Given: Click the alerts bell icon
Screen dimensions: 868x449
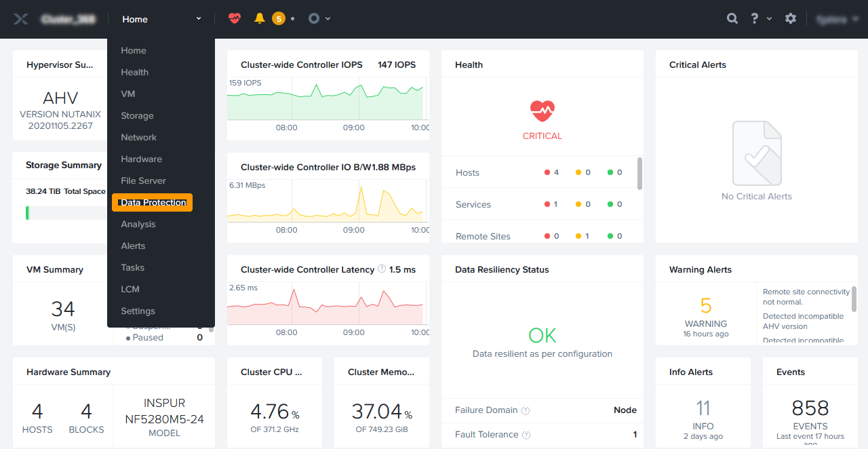Looking at the screenshot, I should (259, 18).
